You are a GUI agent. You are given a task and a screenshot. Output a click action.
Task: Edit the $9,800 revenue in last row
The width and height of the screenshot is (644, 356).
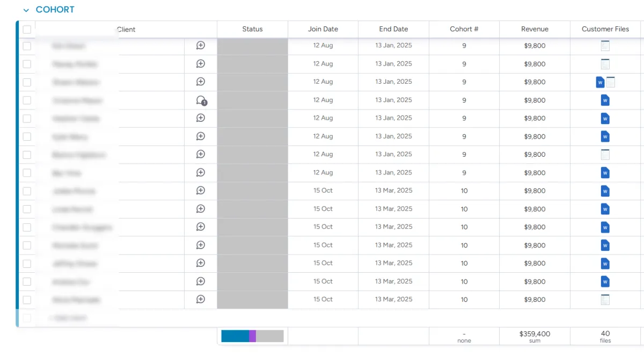pos(535,300)
